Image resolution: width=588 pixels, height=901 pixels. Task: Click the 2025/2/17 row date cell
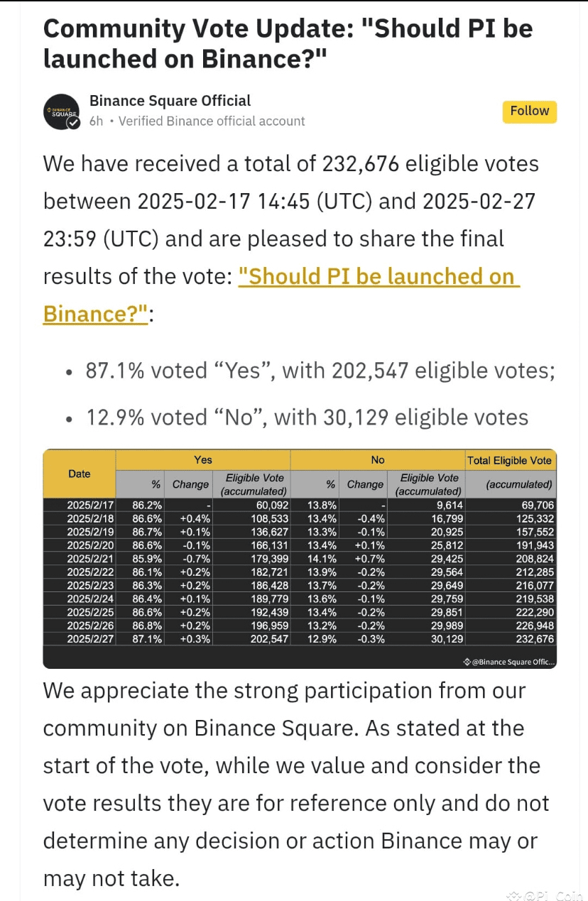coord(86,505)
